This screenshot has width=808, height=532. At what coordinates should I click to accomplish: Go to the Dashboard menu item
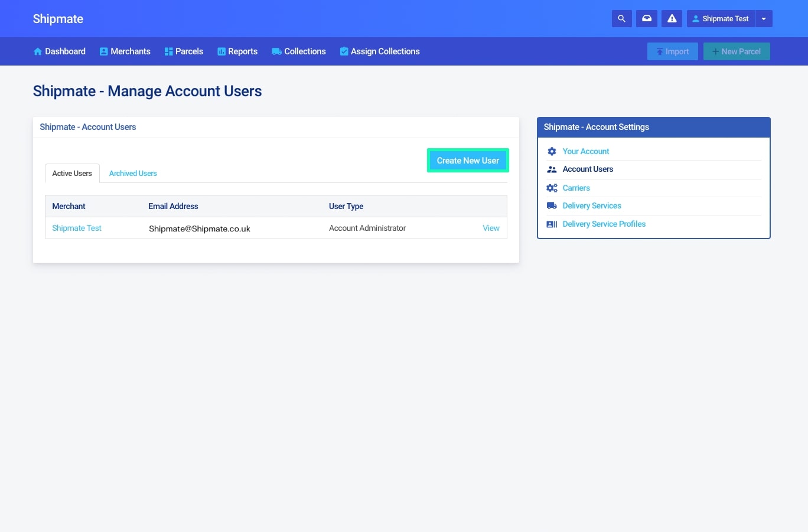point(60,51)
